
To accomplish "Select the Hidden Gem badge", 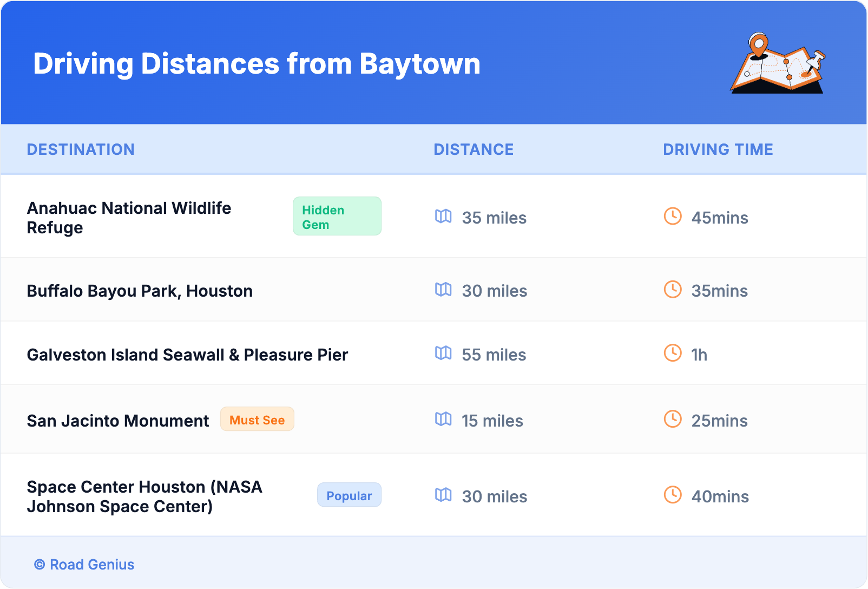I will point(337,217).
